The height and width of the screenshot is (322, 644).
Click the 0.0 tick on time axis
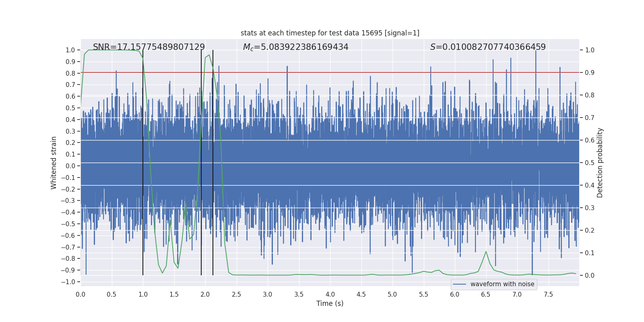point(80,295)
